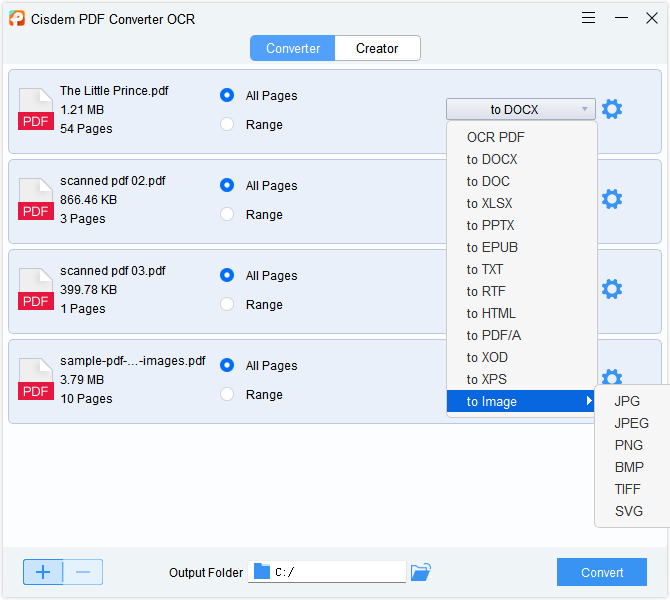Pick JPEG from image submenu
This screenshot has width=670, height=600.
point(632,423)
